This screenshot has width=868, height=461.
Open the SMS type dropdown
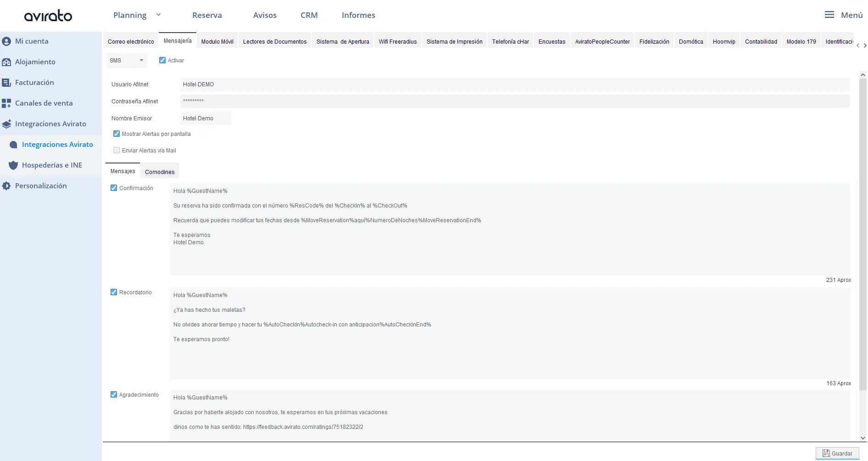[127, 61]
